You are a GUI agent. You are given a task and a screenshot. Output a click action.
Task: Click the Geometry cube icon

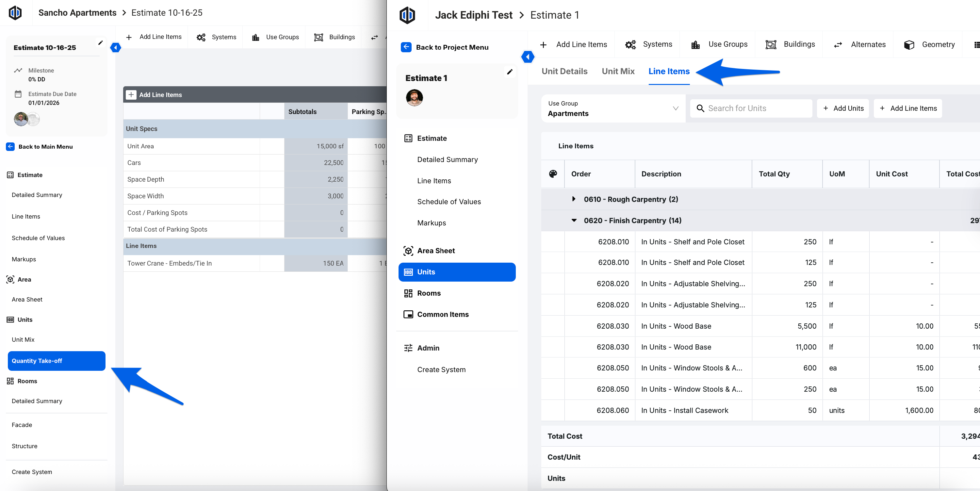click(x=909, y=45)
